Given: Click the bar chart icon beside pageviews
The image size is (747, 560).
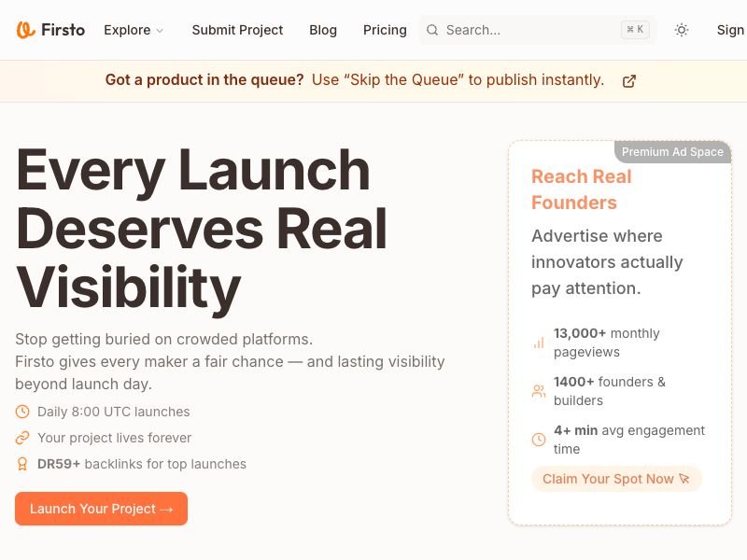Looking at the screenshot, I should tap(539, 343).
